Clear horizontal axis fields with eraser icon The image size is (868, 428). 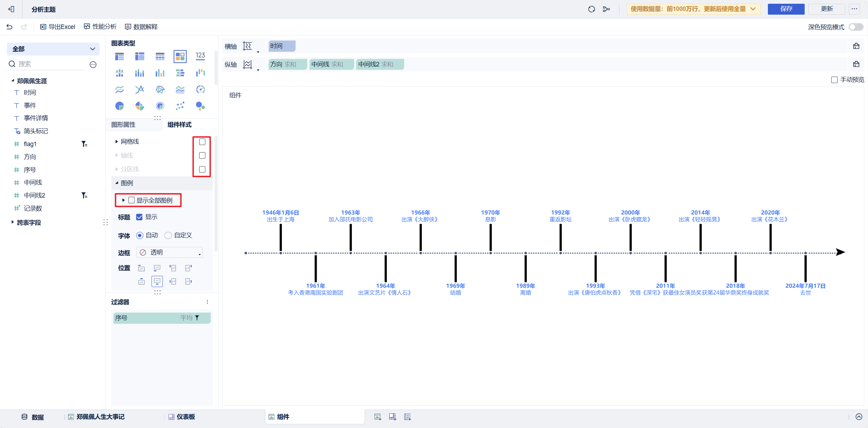[856, 46]
